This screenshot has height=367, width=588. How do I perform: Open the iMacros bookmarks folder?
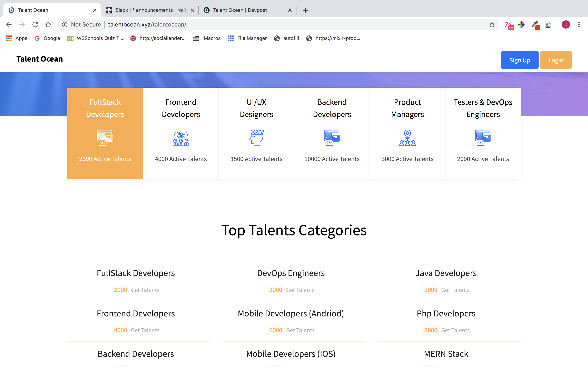tap(207, 38)
